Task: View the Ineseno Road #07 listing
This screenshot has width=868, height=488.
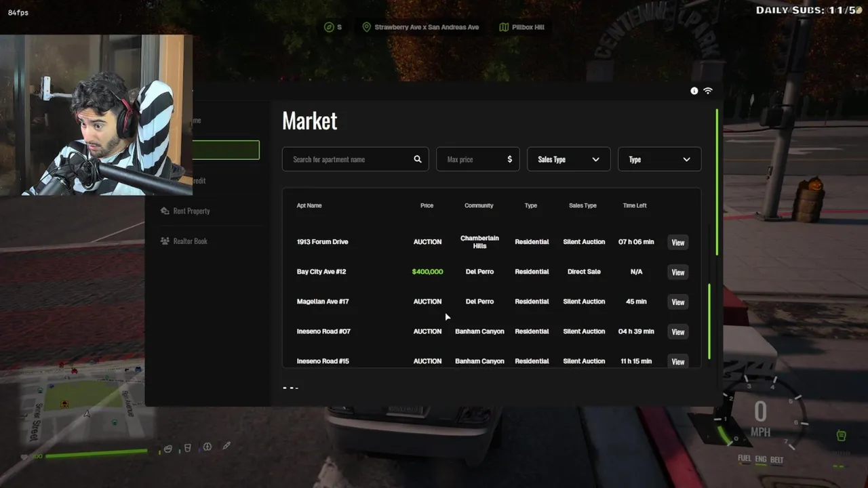Action: (x=678, y=332)
